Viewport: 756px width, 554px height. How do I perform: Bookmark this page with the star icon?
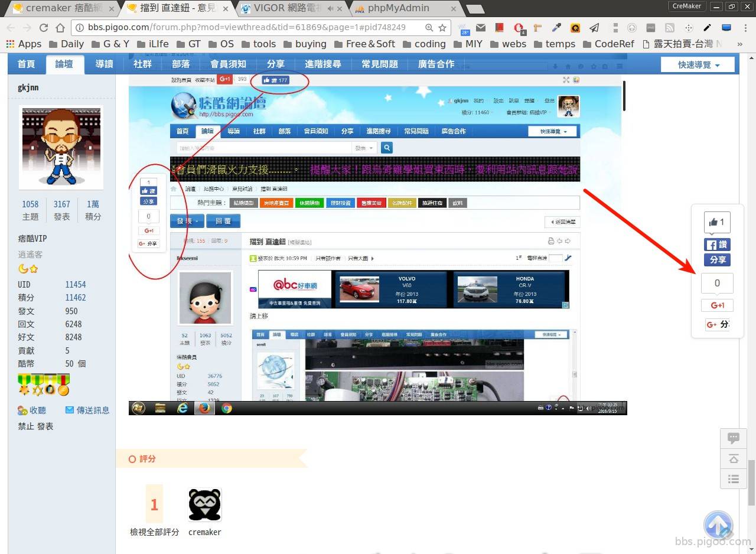(442, 28)
